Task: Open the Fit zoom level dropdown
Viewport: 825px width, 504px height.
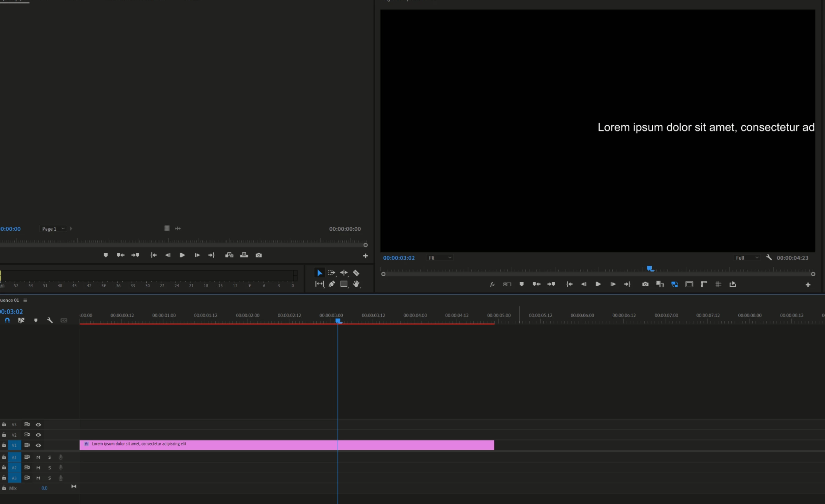Action: [x=440, y=258]
